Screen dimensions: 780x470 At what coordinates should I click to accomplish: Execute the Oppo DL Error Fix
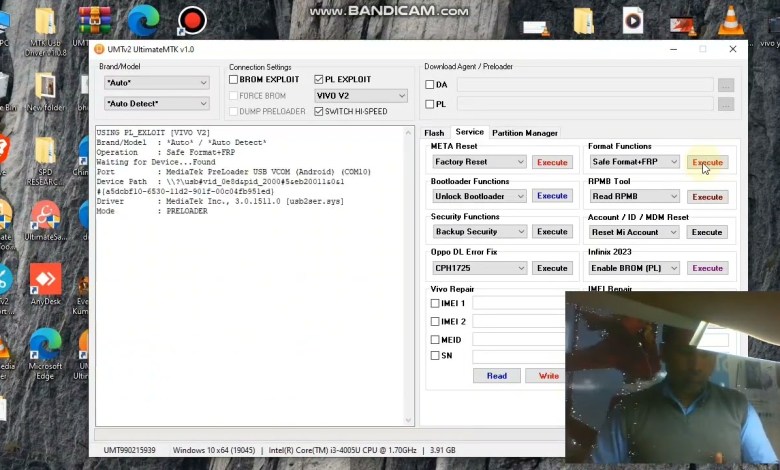pyautogui.click(x=552, y=268)
